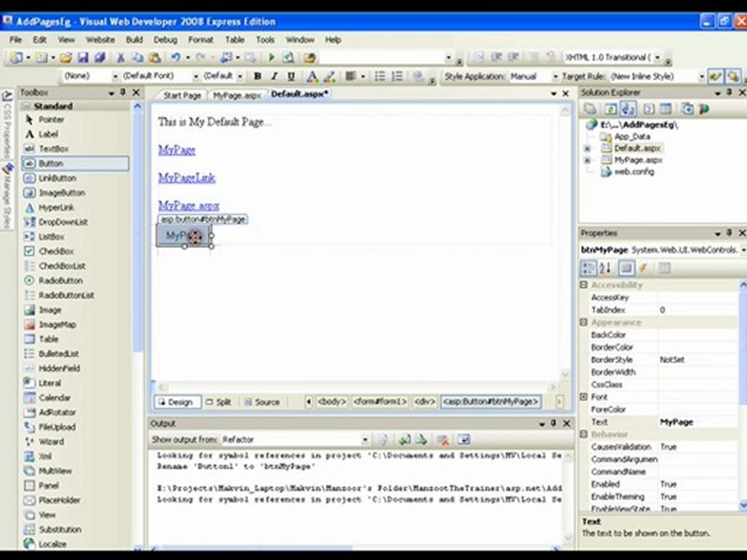Paste with the toolbar Paste icon

coord(154,58)
